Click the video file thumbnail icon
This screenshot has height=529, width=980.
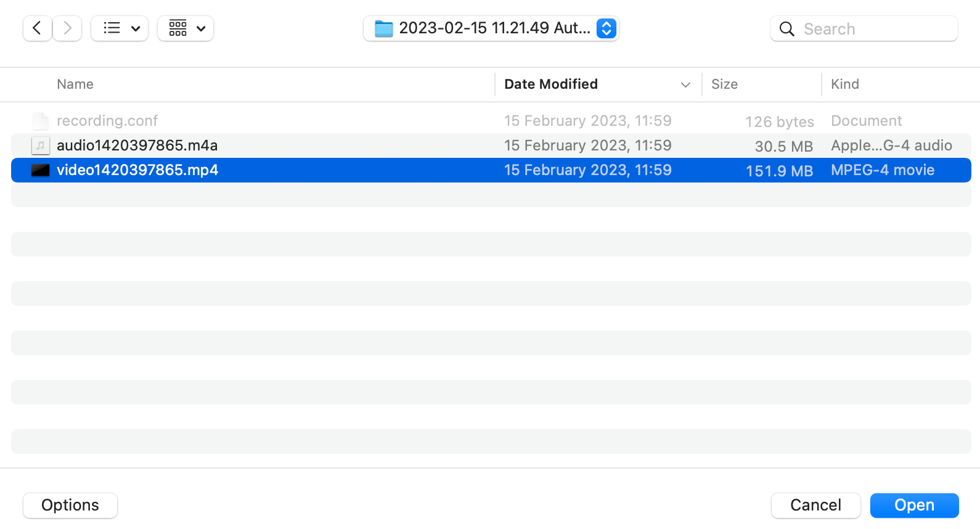pos(40,170)
